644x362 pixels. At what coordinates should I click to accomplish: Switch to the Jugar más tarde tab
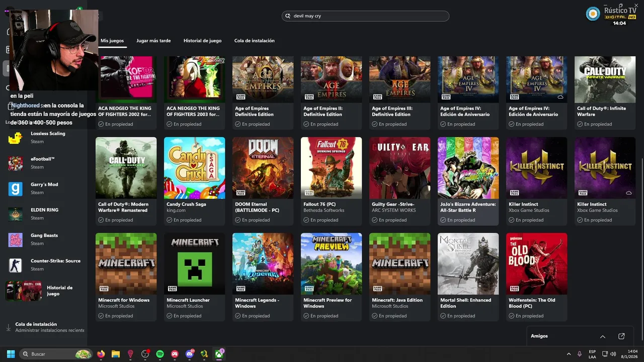pyautogui.click(x=153, y=41)
